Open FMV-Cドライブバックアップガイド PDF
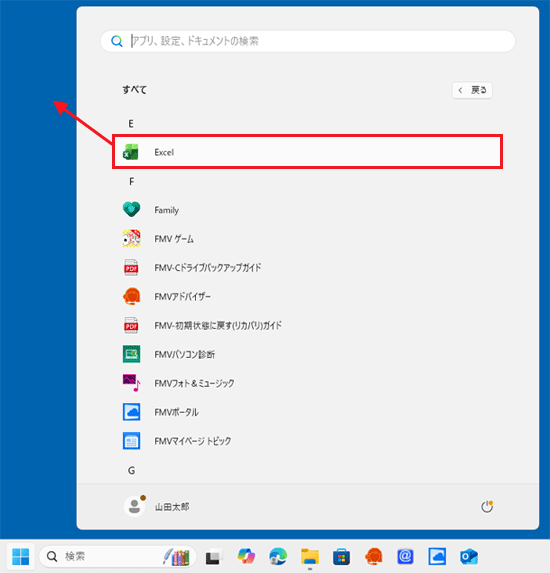Image resolution: width=550 pixels, height=573 pixels. click(x=307, y=267)
